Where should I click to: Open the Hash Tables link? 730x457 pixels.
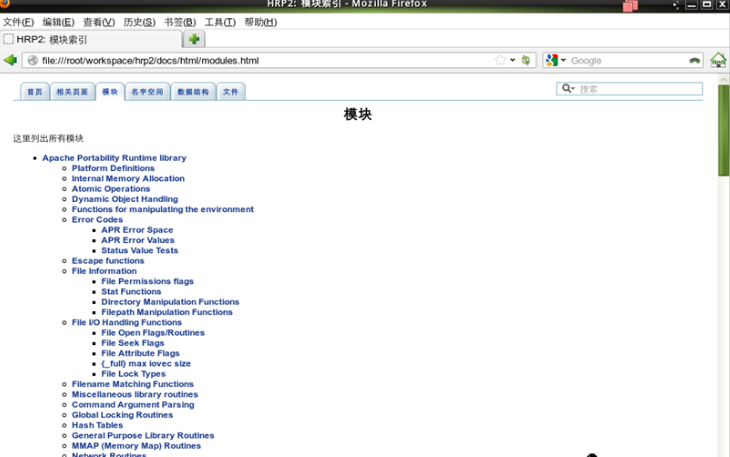coord(97,425)
